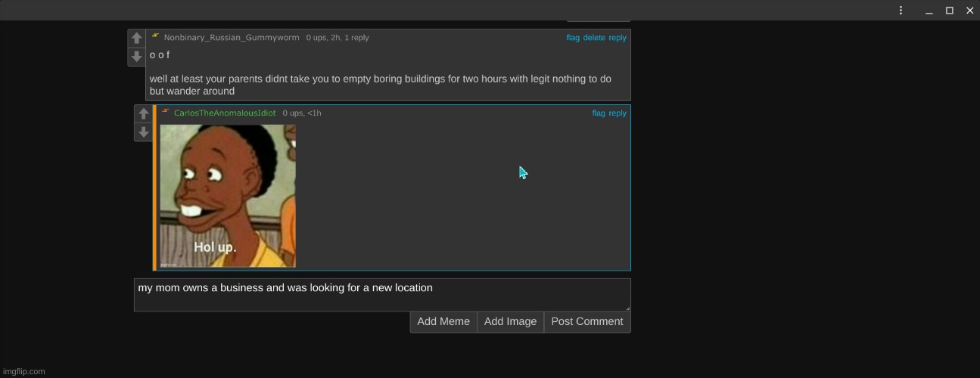Screen dimensions: 980x378
Task: Delete the Nonbinary_Russian_Gummyworm comment
Action: pos(594,38)
